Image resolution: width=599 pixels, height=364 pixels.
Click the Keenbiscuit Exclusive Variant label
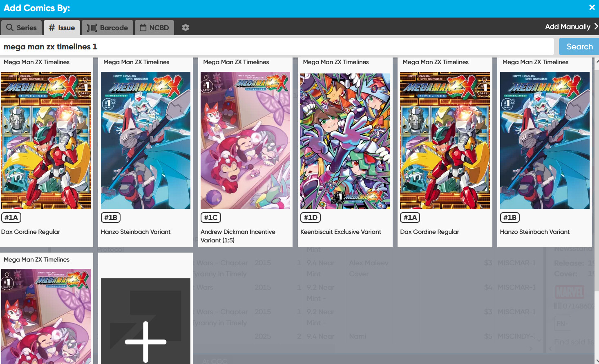click(x=341, y=232)
